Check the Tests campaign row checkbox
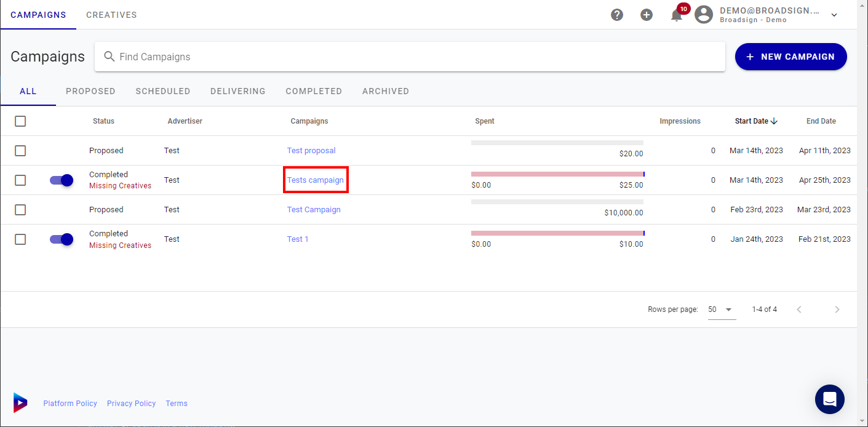868x427 pixels. tap(20, 180)
